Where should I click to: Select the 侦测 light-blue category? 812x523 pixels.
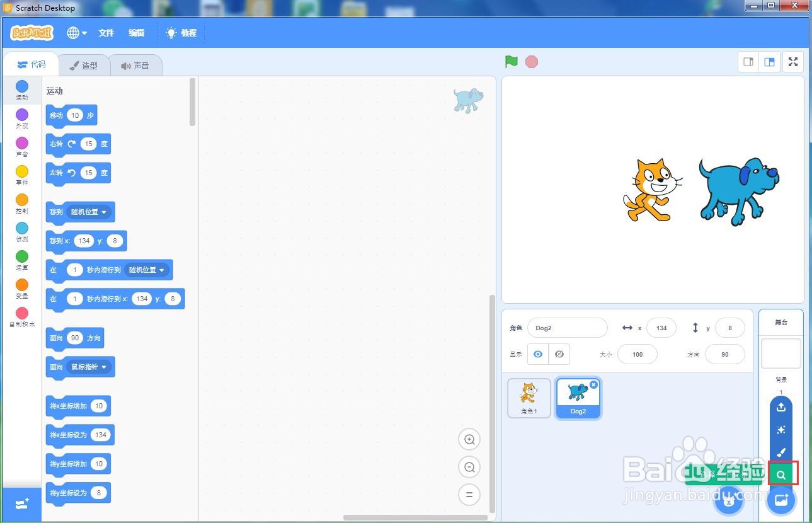pyautogui.click(x=22, y=231)
